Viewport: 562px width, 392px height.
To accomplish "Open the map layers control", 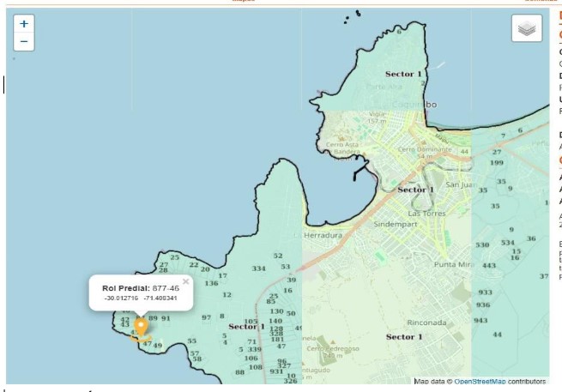I will 527,28.
